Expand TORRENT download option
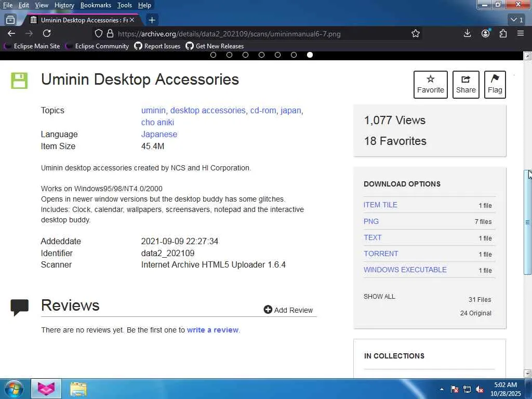This screenshot has width=532, height=399. [381, 254]
